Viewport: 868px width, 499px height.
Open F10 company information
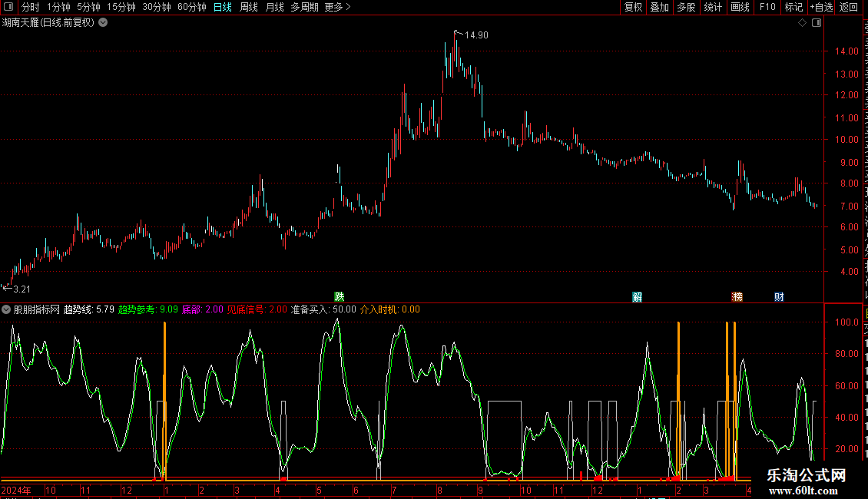click(x=767, y=7)
